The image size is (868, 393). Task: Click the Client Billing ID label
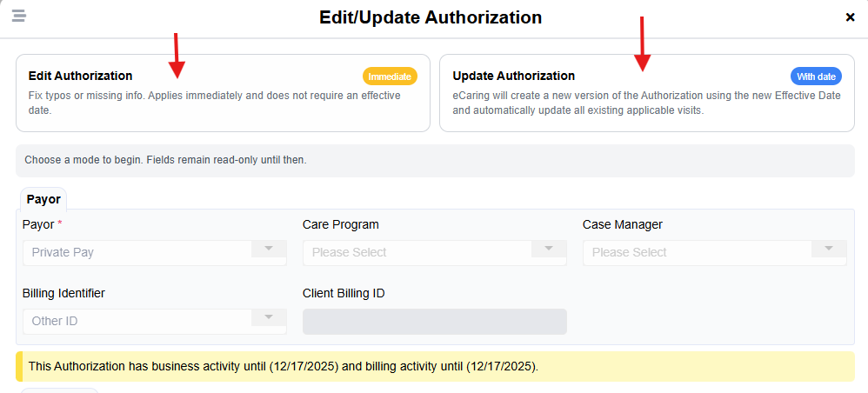tap(344, 293)
